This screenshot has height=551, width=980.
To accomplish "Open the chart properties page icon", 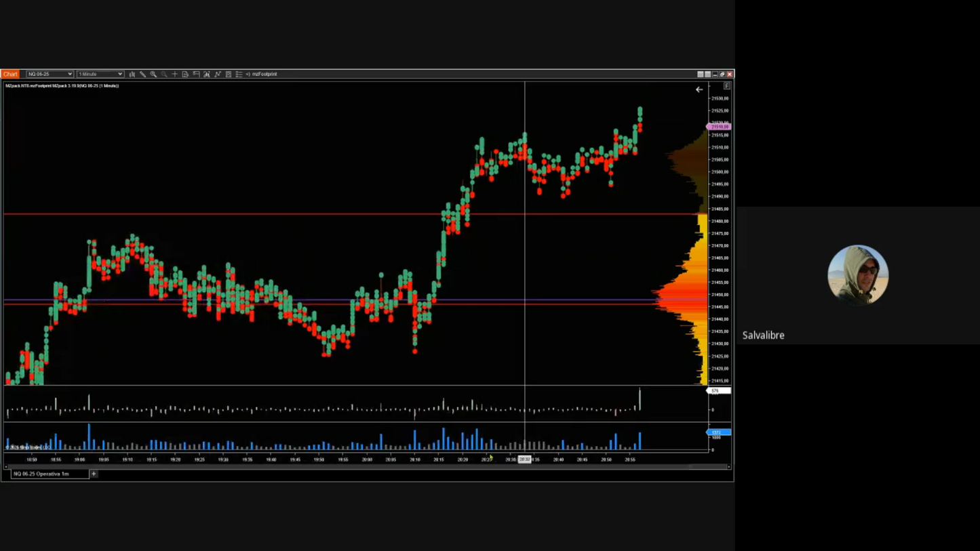I will [x=185, y=74].
